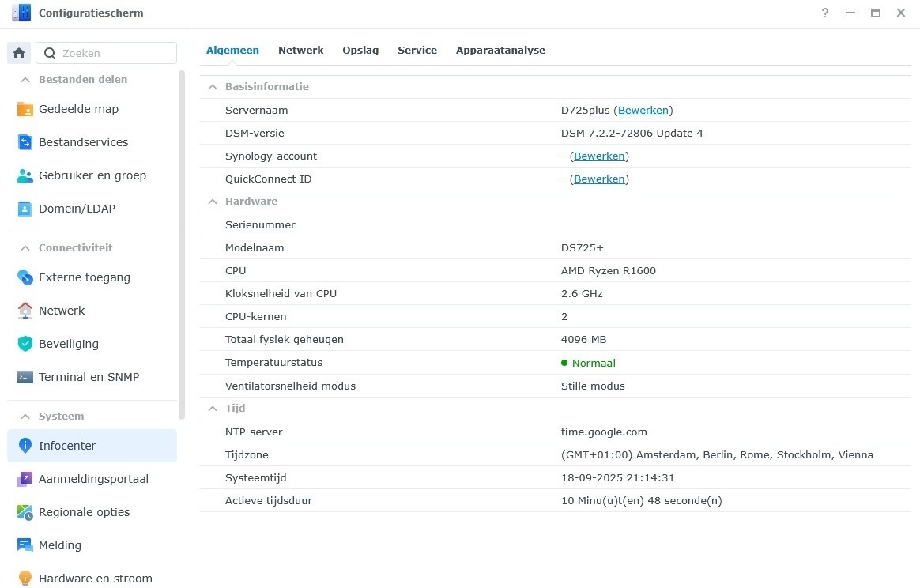
Task: Select Hardware en stroom label
Action: 96,578
